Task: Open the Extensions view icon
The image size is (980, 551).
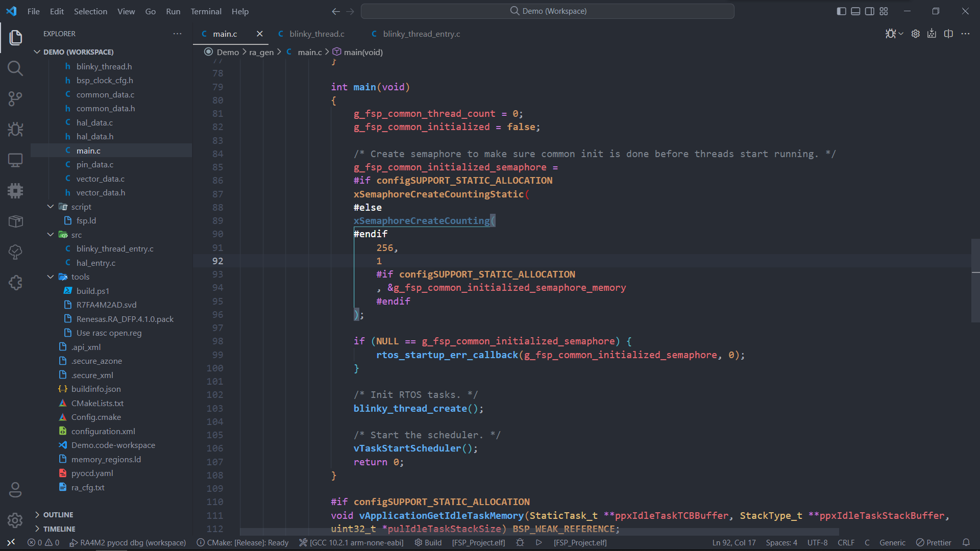Action: point(15,282)
